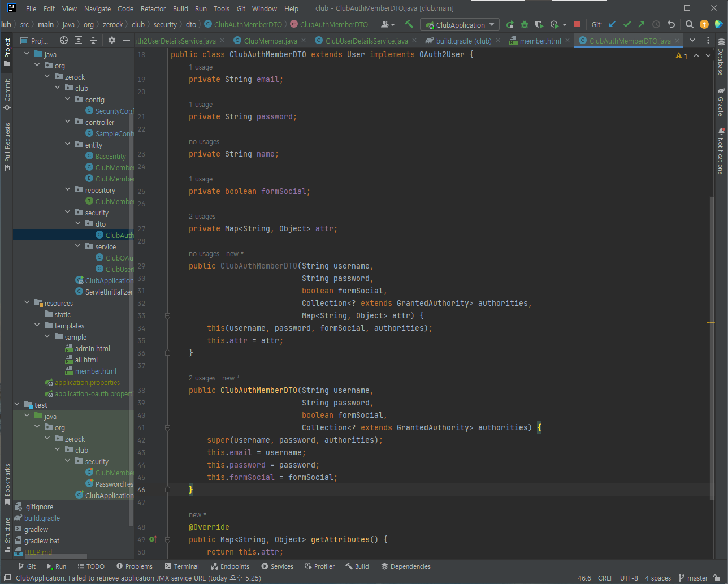
Task: Open the Code With Me user icon
Action: pos(388,24)
